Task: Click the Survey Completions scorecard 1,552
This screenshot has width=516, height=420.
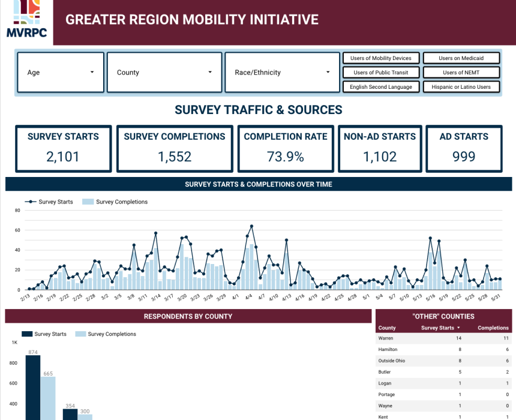Action: click(x=175, y=149)
